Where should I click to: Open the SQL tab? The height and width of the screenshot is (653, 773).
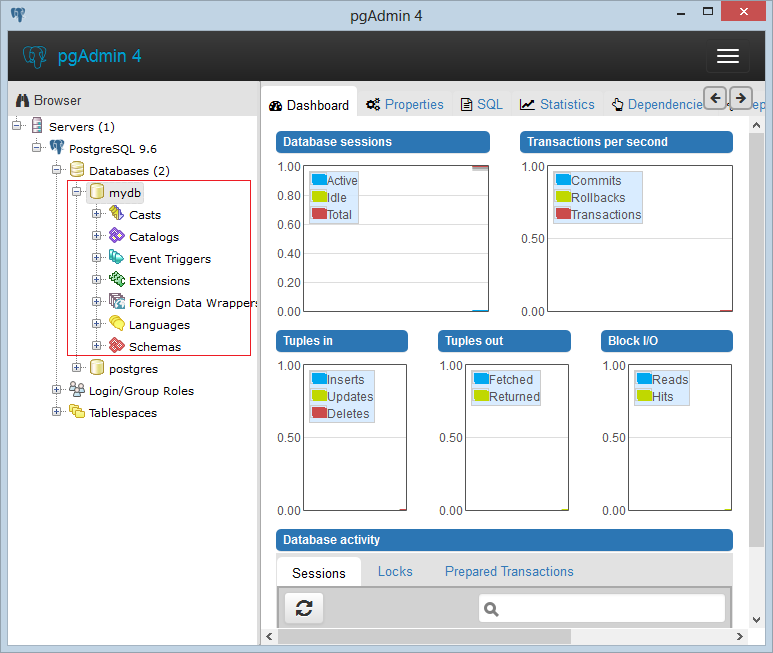pos(482,104)
